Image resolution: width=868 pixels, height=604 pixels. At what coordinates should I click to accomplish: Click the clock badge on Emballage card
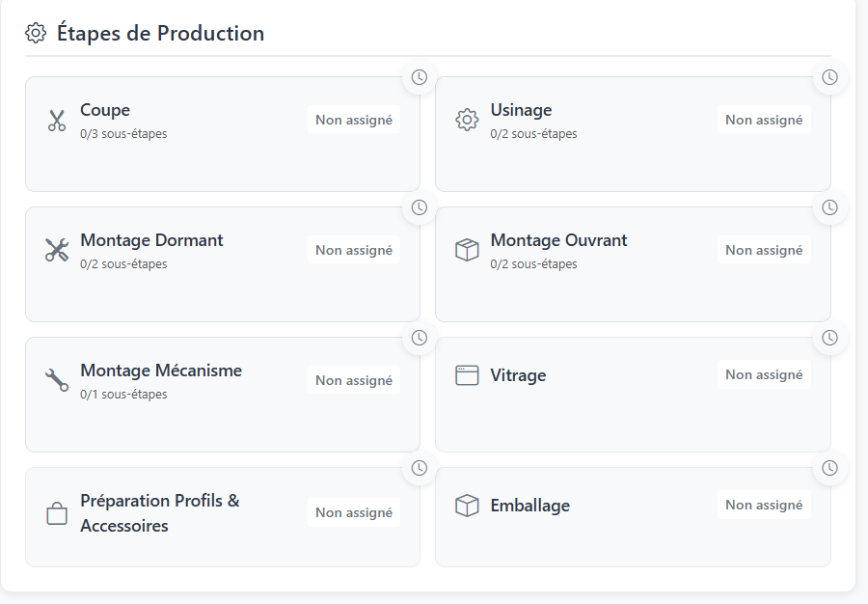point(829,468)
